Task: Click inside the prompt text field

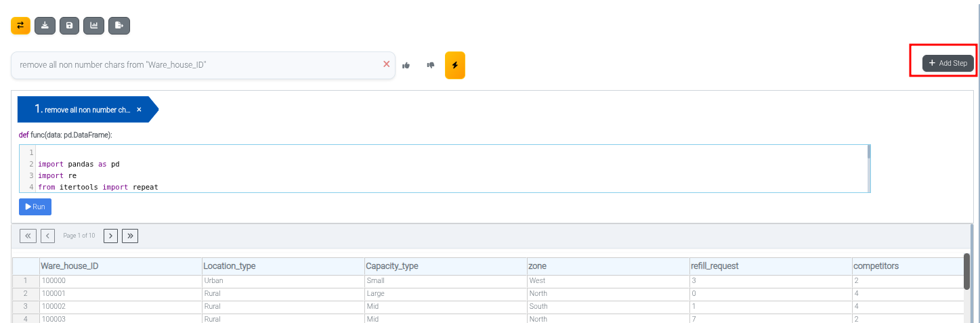Action: click(196, 65)
